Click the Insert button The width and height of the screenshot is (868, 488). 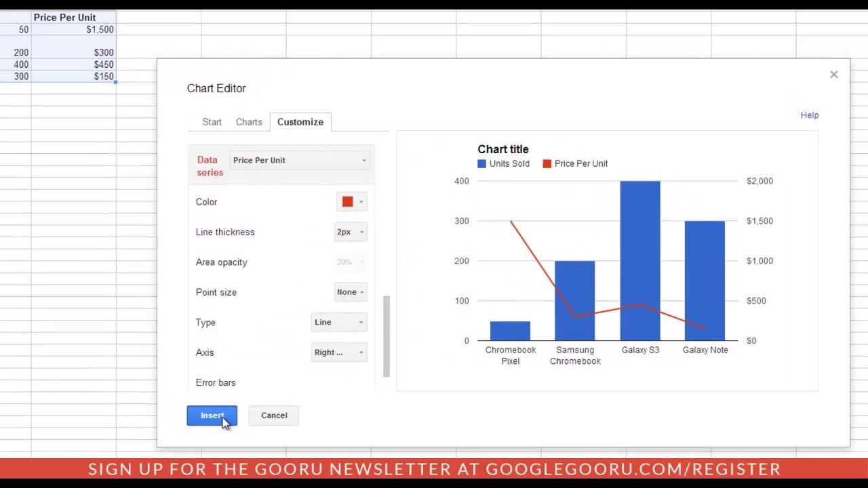pyautogui.click(x=212, y=415)
